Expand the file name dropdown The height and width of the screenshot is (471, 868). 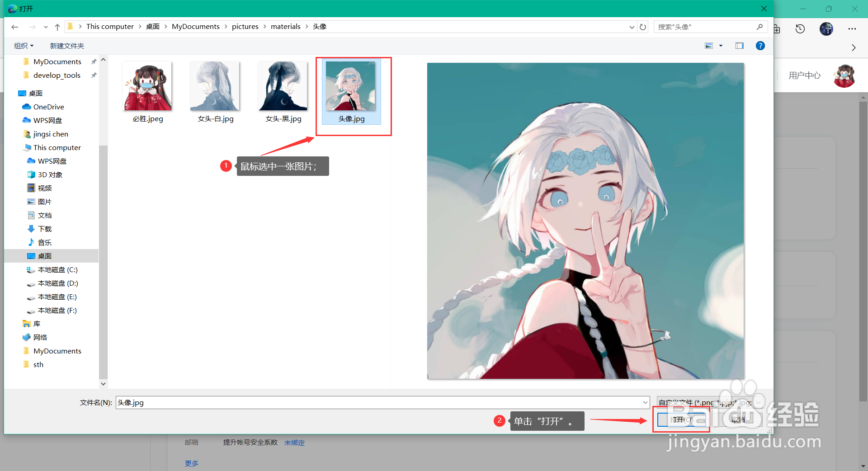(x=645, y=402)
